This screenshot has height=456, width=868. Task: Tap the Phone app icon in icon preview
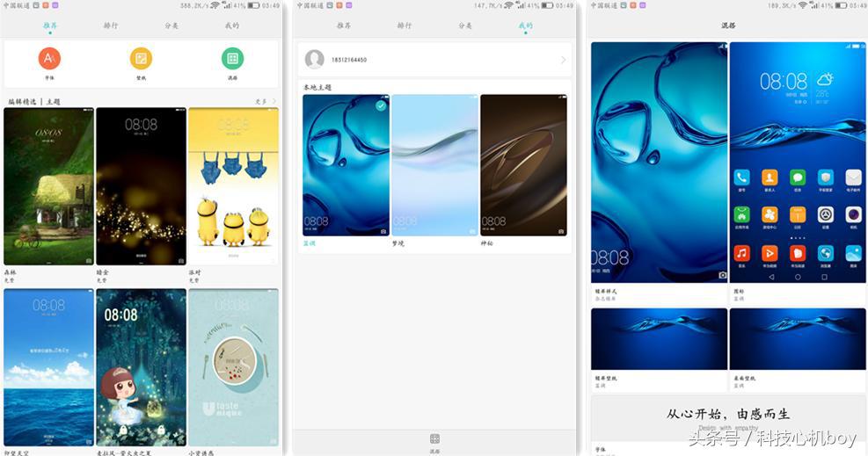tap(741, 177)
